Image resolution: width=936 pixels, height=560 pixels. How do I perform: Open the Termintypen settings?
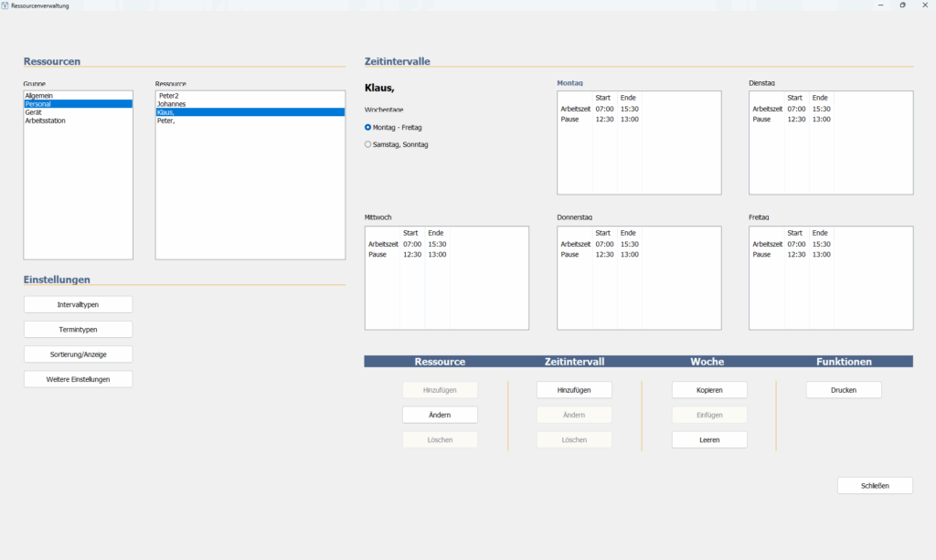[78, 329]
